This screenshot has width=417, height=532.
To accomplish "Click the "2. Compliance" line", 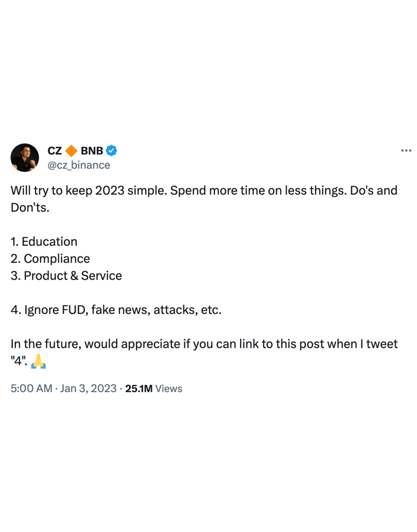I will click(x=50, y=258).
